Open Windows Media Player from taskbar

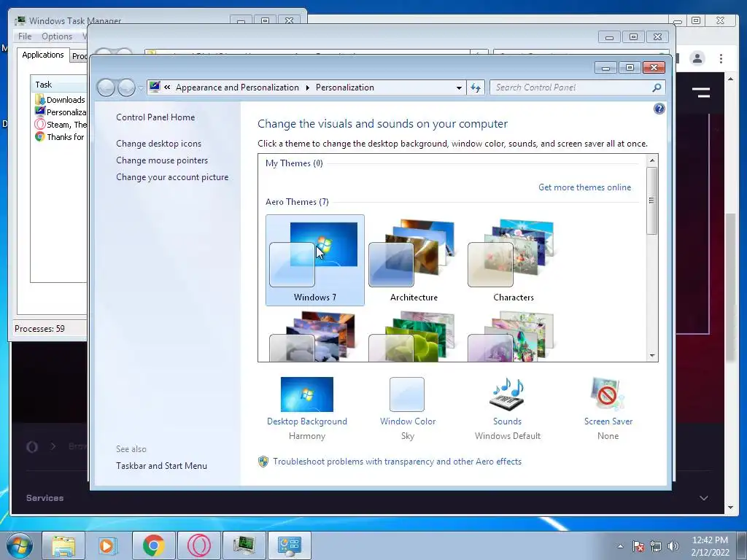108,545
